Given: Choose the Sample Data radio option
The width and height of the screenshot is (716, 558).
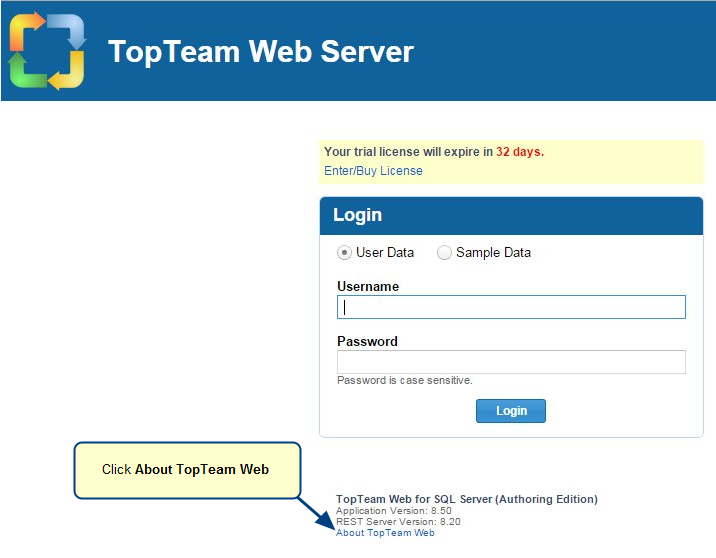Looking at the screenshot, I should pyautogui.click(x=445, y=253).
